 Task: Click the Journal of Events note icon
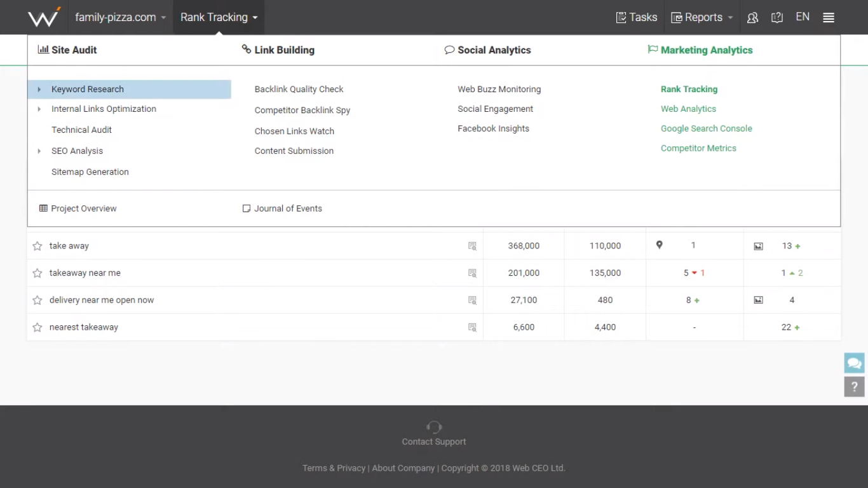[247, 208]
